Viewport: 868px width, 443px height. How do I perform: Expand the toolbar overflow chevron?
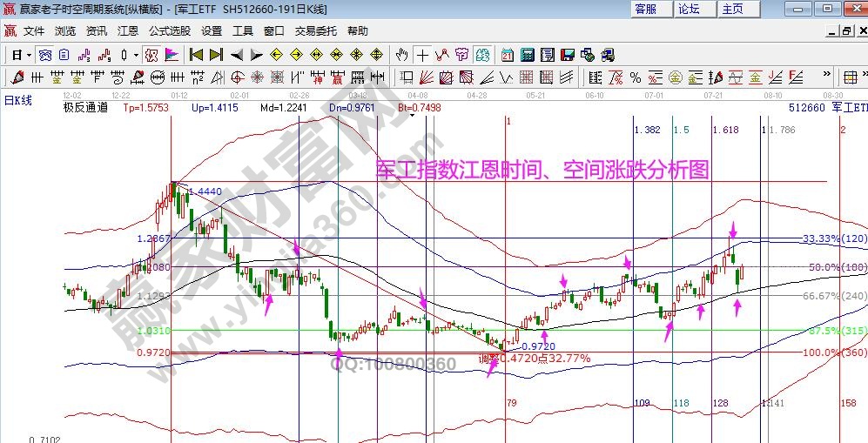point(827,77)
